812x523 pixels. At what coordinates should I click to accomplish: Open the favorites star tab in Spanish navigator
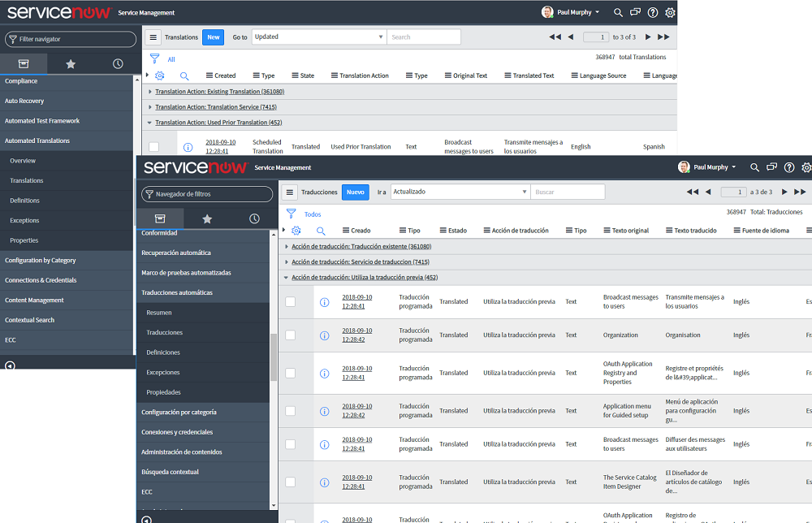point(207,218)
